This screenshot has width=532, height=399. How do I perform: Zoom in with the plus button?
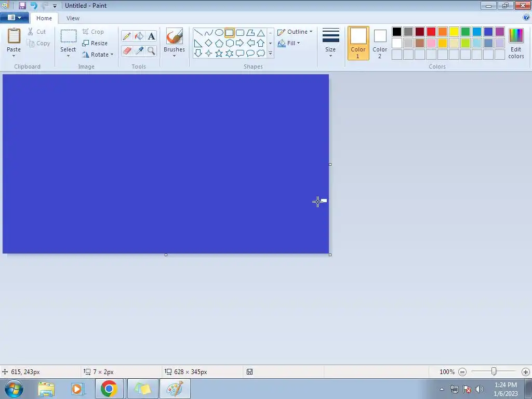[x=526, y=372]
